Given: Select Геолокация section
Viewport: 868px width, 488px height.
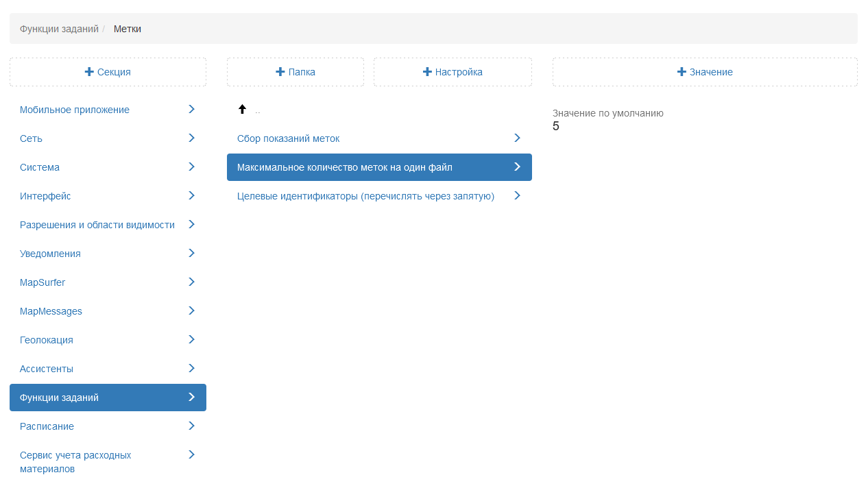Looking at the screenshot, I should pyautogui.click(x=108, y=340).
